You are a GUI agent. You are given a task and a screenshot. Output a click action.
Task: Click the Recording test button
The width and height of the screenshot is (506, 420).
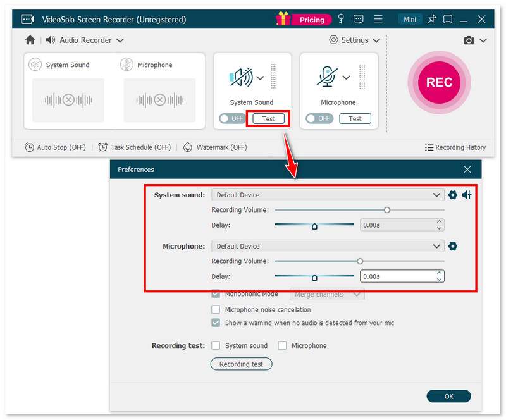tap(241, 364)
